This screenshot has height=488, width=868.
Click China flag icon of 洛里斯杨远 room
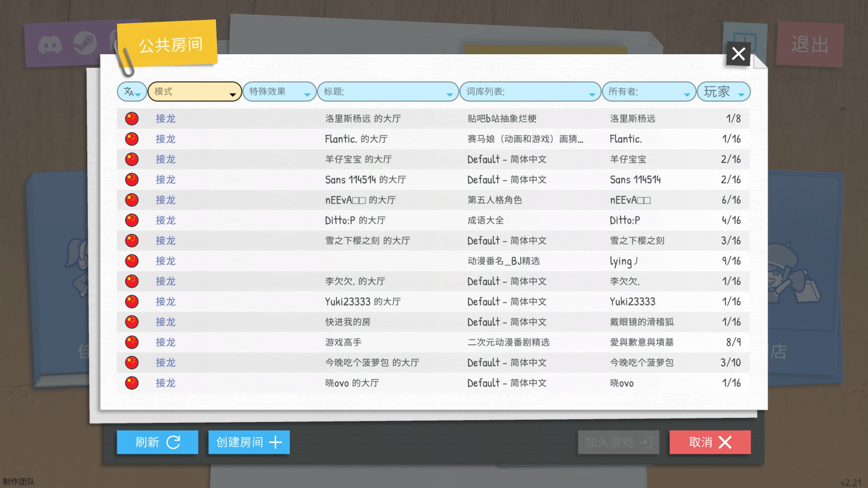[132, 118]
